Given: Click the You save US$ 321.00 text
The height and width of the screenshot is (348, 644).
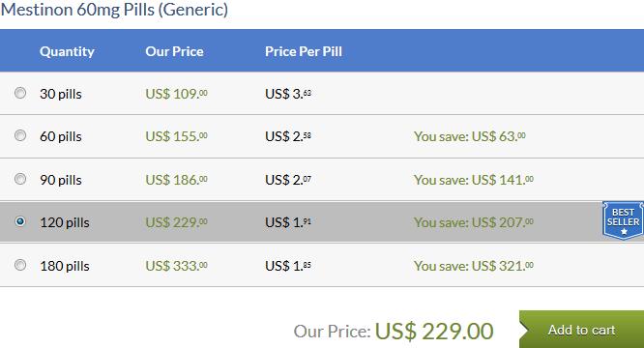Looking at the screenshot, I should pyautogui.click(x=474, y=266).
